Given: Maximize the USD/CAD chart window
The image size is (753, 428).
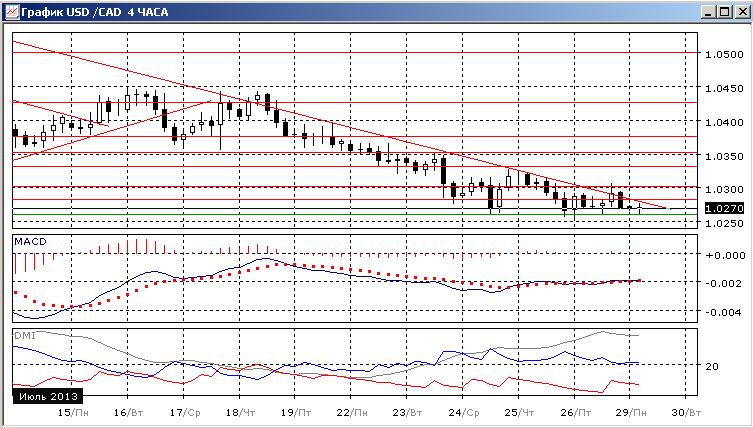Looking at the screenshot, I should [x=724, y=12].
